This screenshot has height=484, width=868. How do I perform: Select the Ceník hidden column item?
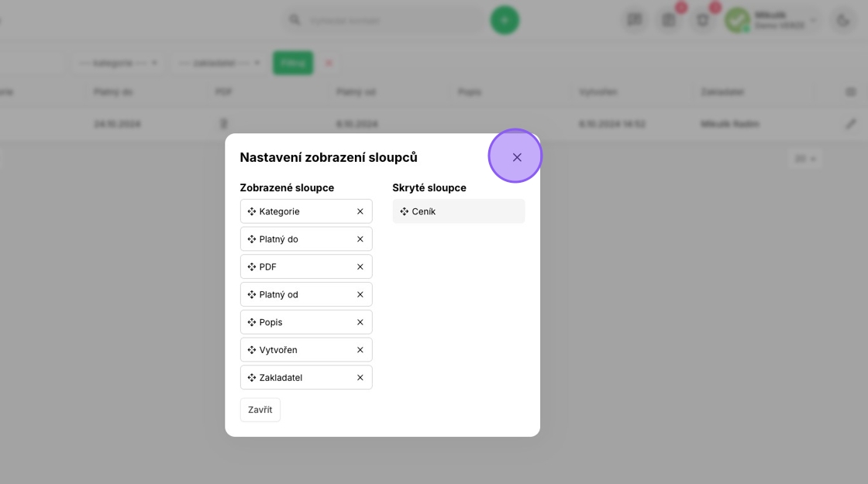click(x=458, y=211)
